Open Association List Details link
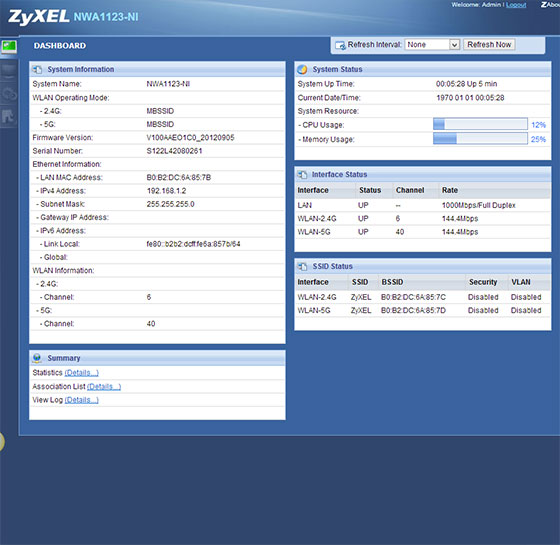Image resolution: width=560 pixels, height=545 pixels. (x=104, y=387)
